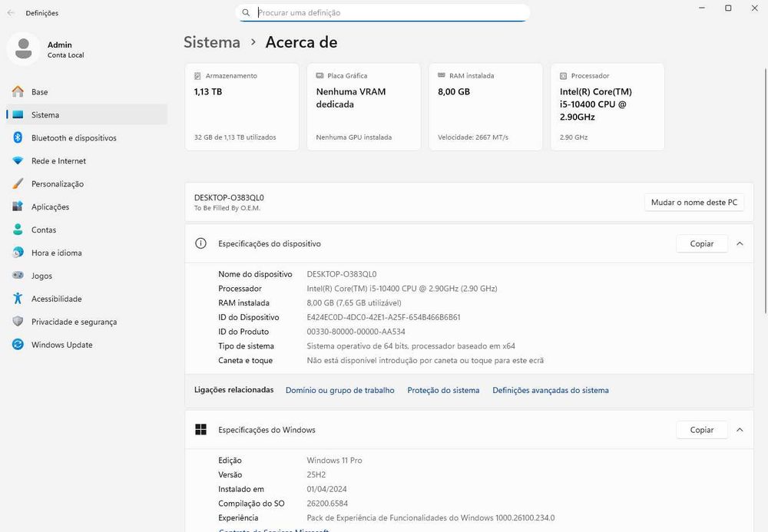Go to Rede e Internet
Screen dimensions: 768x532
click(x=87, y=160)
